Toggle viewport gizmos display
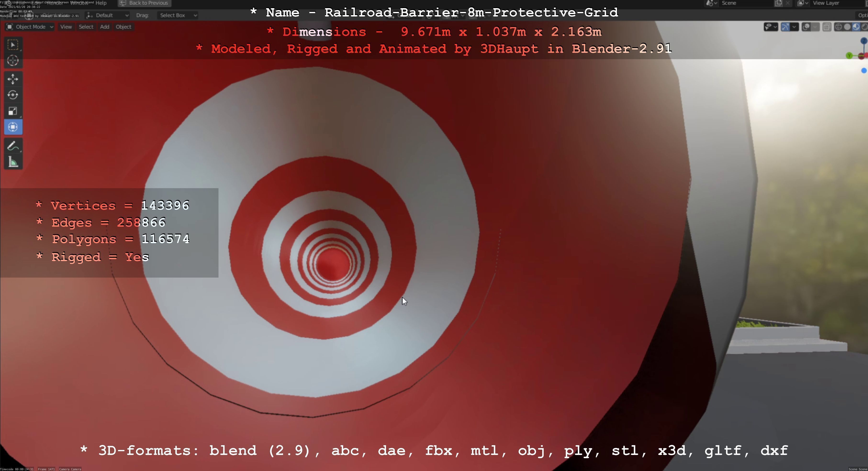The image size is (868, 471). point(785,27)
